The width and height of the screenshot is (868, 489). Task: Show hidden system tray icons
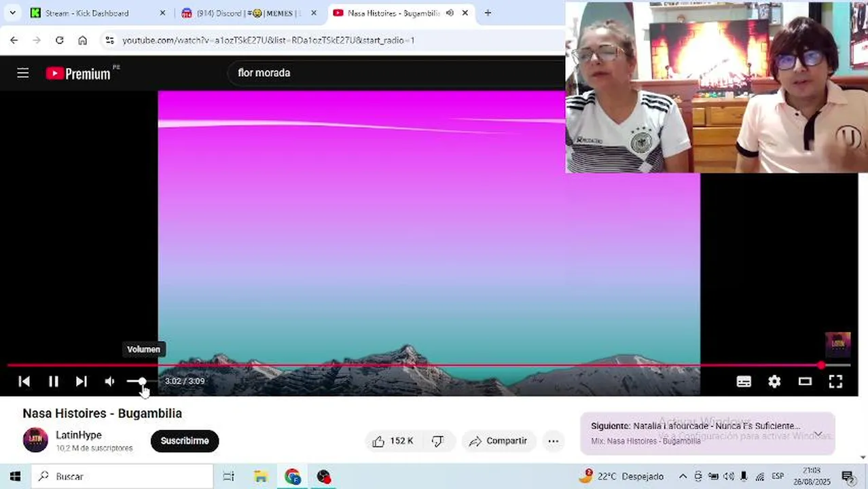[683, 476]
